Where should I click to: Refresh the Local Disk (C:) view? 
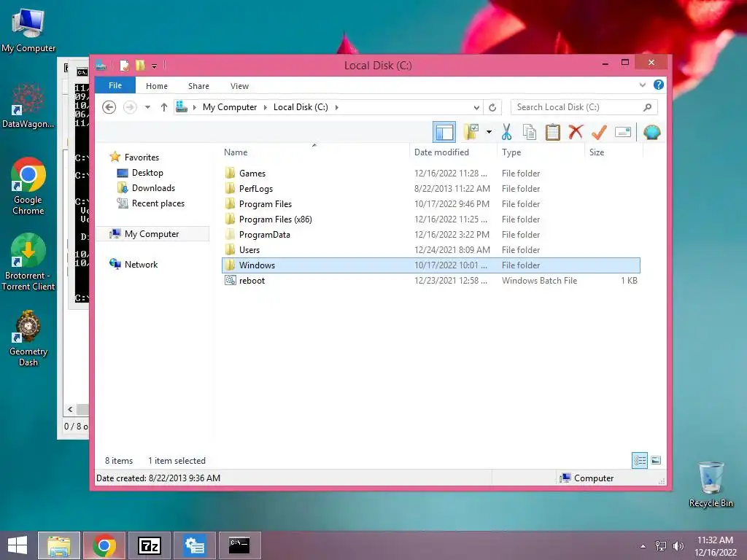tap(492, 107)
